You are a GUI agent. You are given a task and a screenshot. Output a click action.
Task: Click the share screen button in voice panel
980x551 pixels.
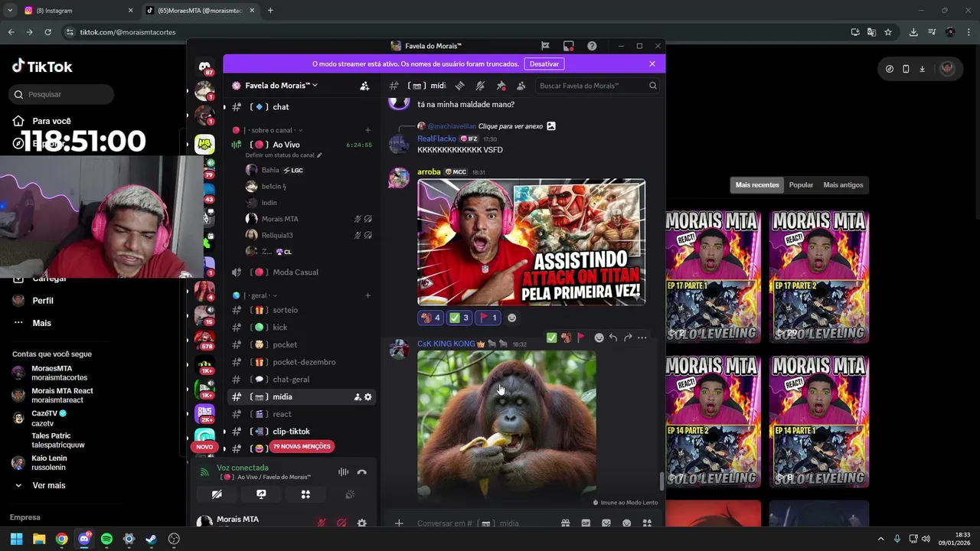(x=261, y=494)
